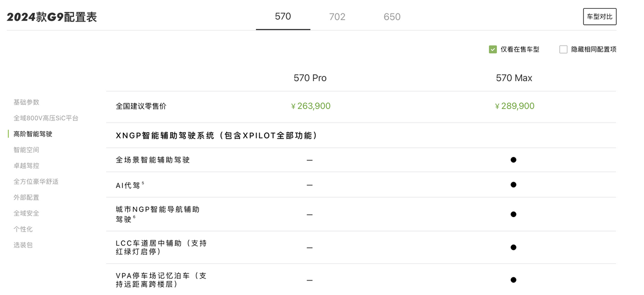Enable the 隐藏相同配置项 checkbox
This screenshot has width=644, height=295.
[x=563, y=49]
